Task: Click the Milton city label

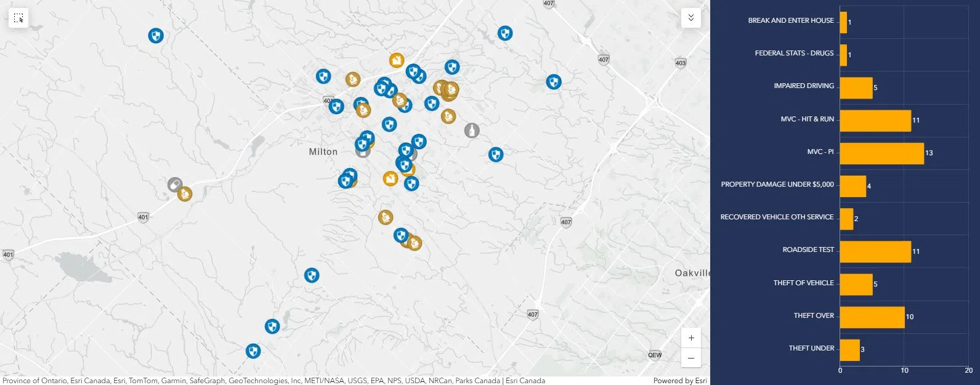Action: 323,152
